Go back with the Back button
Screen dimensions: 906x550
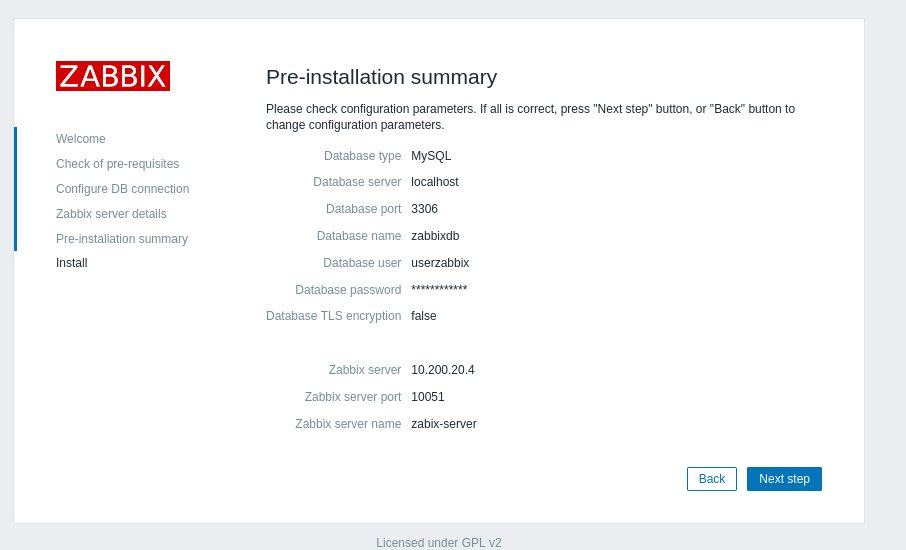tap(712, 479)
